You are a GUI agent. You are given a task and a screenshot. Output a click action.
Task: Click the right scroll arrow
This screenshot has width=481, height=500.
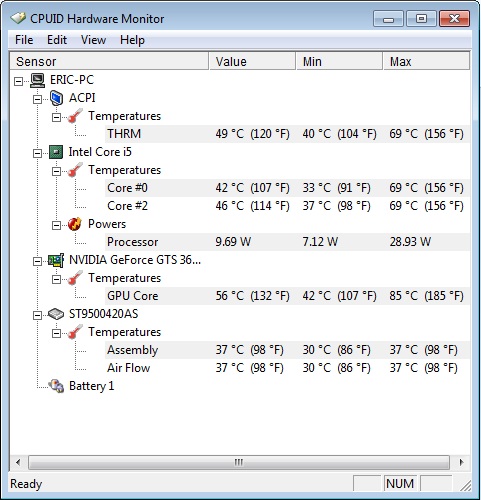pos(461,463)
